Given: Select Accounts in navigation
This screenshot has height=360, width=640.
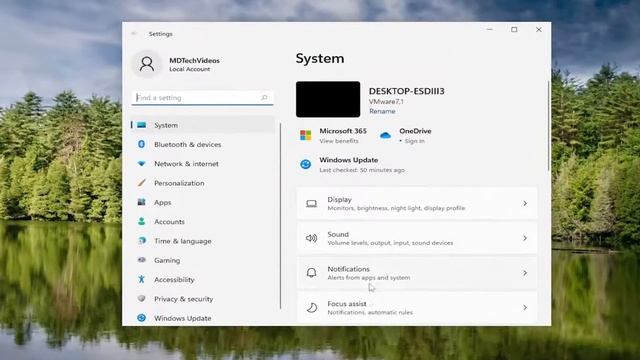Looking at the screenshot, I should tap(203, 221).
